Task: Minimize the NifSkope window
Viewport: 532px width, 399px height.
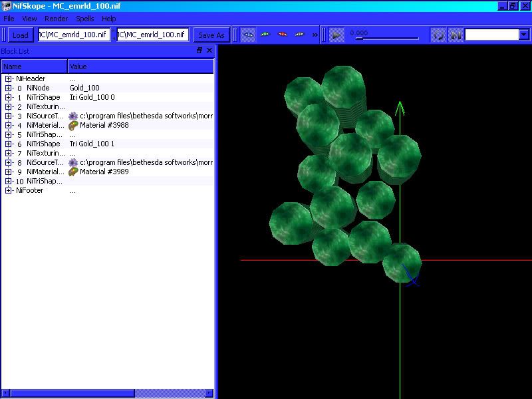Action: pos(503,6)
